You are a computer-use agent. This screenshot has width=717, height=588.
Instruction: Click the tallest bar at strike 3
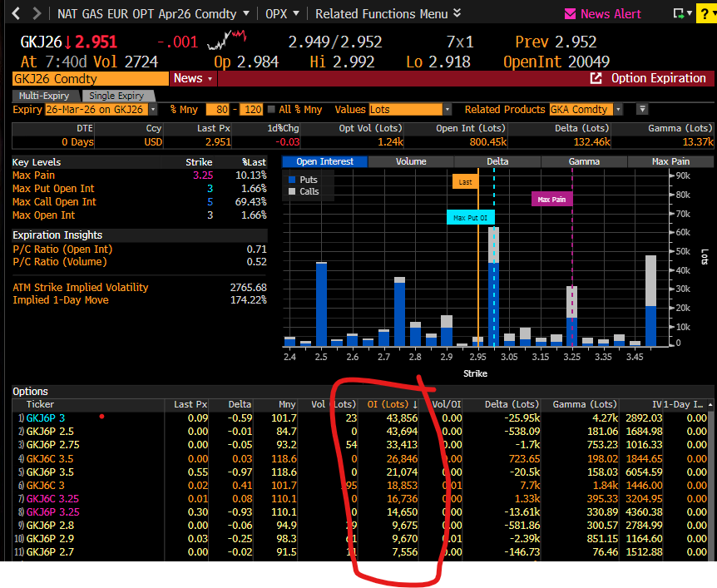[493, 287]
